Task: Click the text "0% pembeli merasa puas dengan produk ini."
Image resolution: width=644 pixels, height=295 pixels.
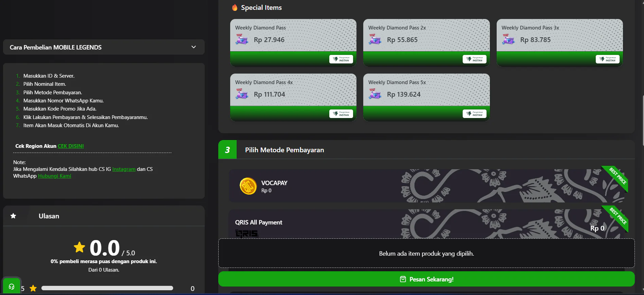Action: (104, 261)
